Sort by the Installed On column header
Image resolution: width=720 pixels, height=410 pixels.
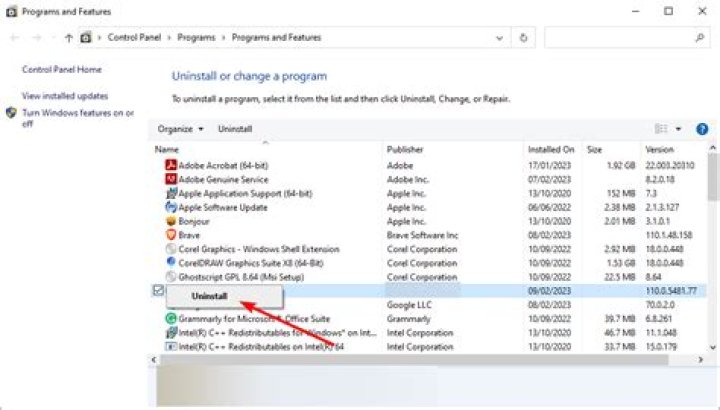coord(551,149)
